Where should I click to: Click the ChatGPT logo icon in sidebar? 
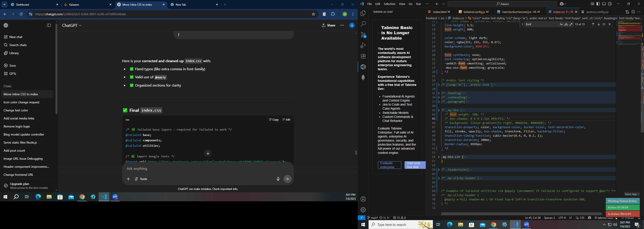coord(6,25)
